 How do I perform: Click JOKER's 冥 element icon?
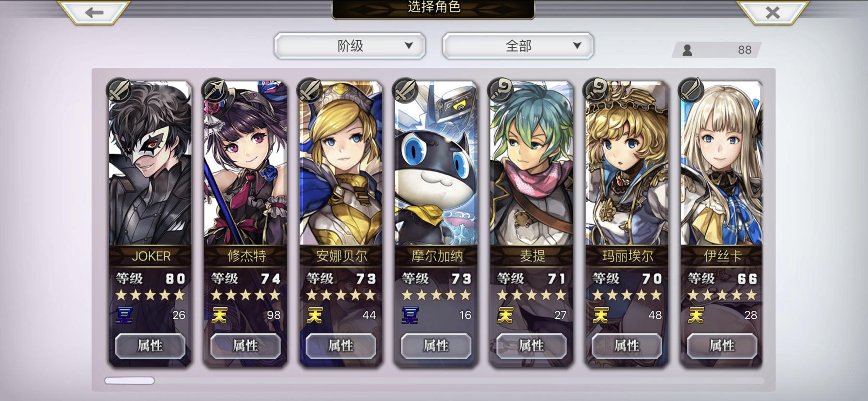124,315
